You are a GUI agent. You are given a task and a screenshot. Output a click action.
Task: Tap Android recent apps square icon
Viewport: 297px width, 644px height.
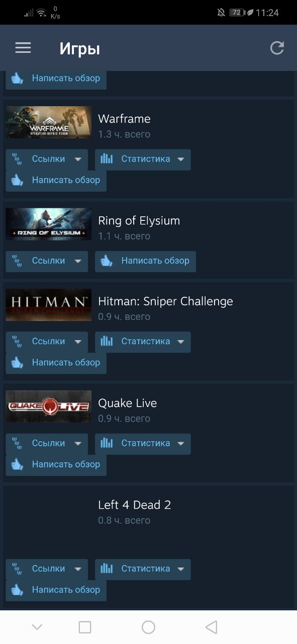pyautogui.click(x=85, y=627)
